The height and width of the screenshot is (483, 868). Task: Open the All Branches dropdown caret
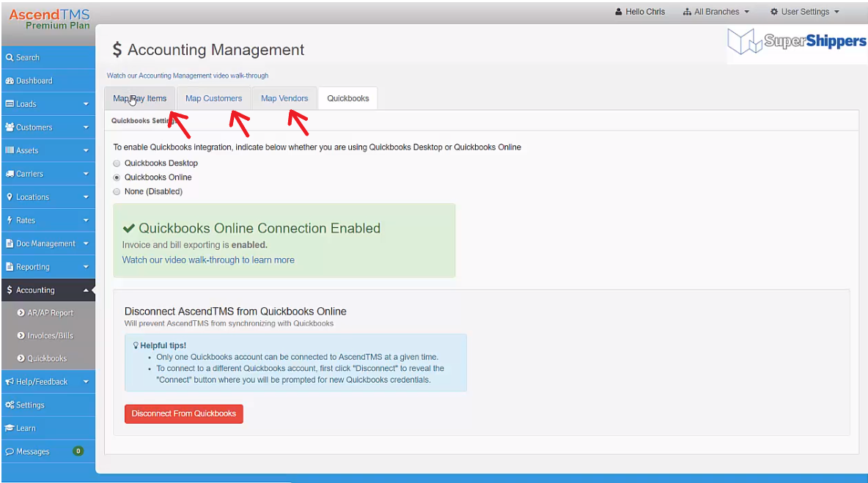coord(746,12)
